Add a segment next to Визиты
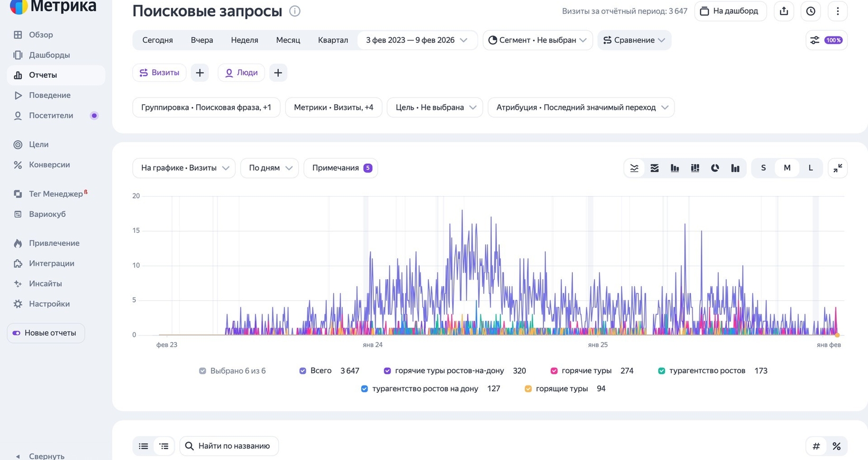868x460 pixels. tap(200, 73)
